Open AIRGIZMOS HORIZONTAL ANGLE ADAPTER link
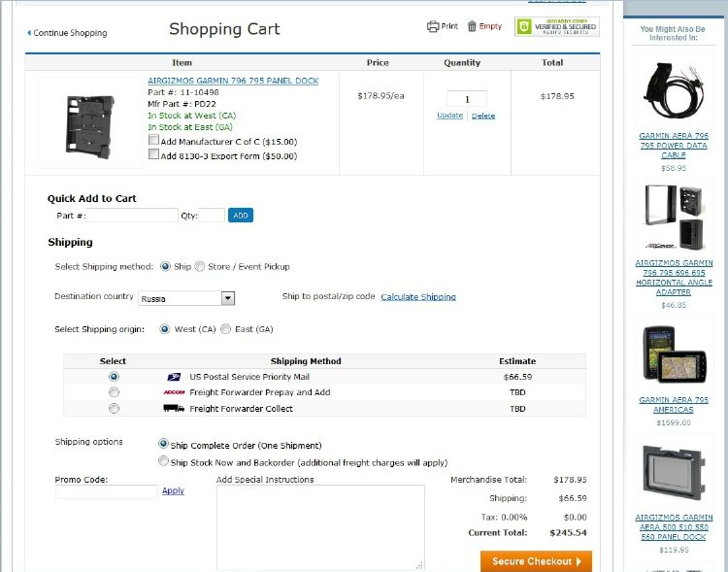Image resolution: width=728 pixels, height=572 pixels. click(x=674, y=278)
